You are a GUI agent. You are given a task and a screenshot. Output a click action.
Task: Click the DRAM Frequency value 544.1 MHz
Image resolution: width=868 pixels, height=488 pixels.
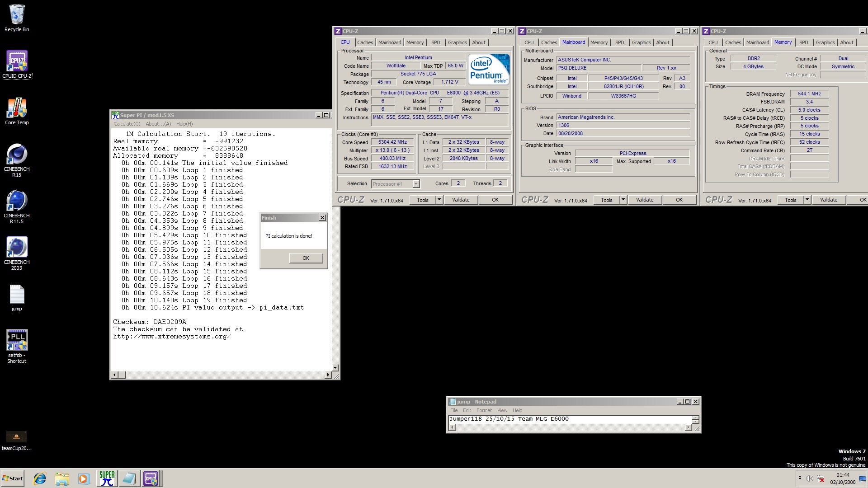(809, 94)
